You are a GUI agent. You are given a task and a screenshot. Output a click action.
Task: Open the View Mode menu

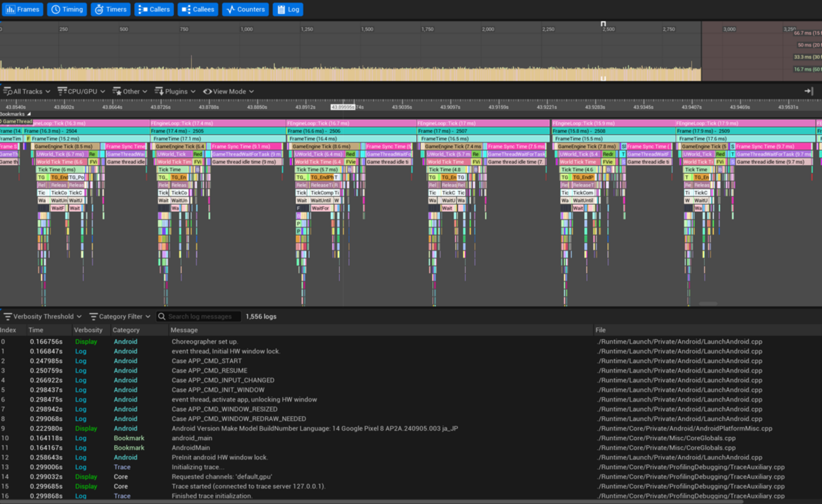[x=228, y=91]
